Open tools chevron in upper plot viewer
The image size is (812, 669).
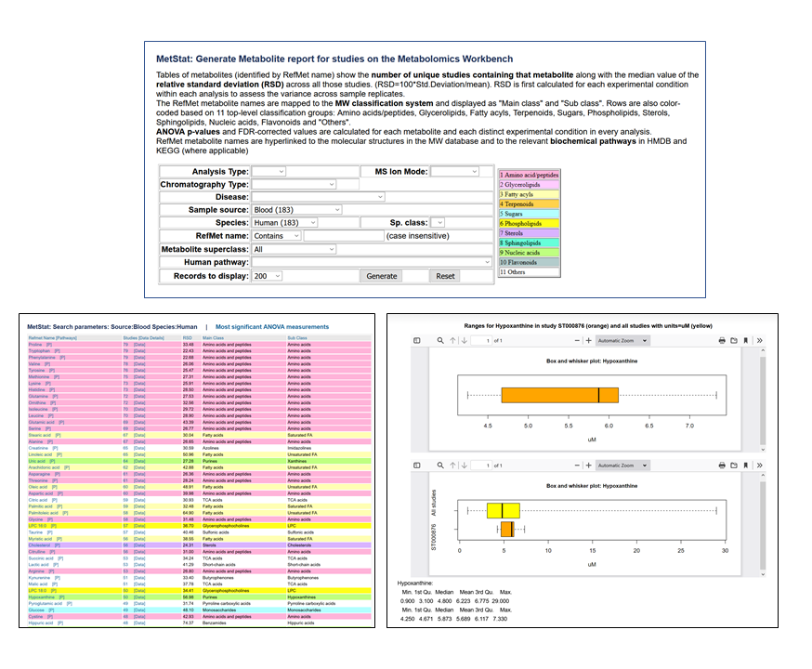tap(760, 341)
